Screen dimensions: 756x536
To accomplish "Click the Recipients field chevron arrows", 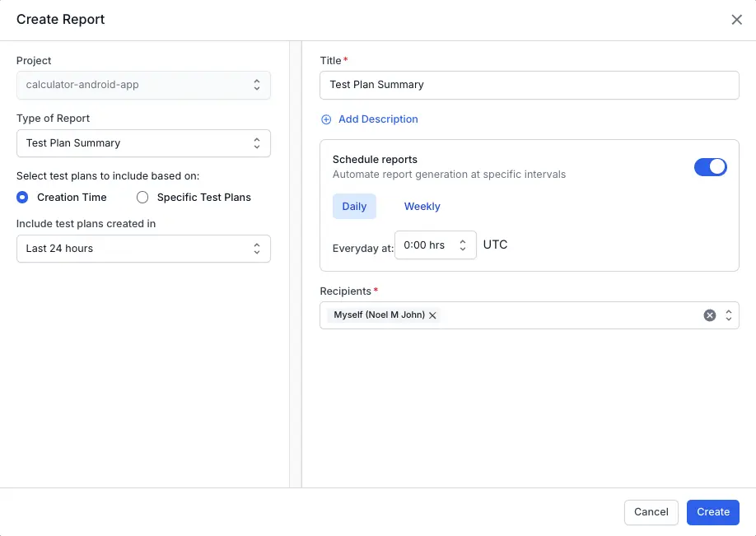I will click(x=729, y=315).
